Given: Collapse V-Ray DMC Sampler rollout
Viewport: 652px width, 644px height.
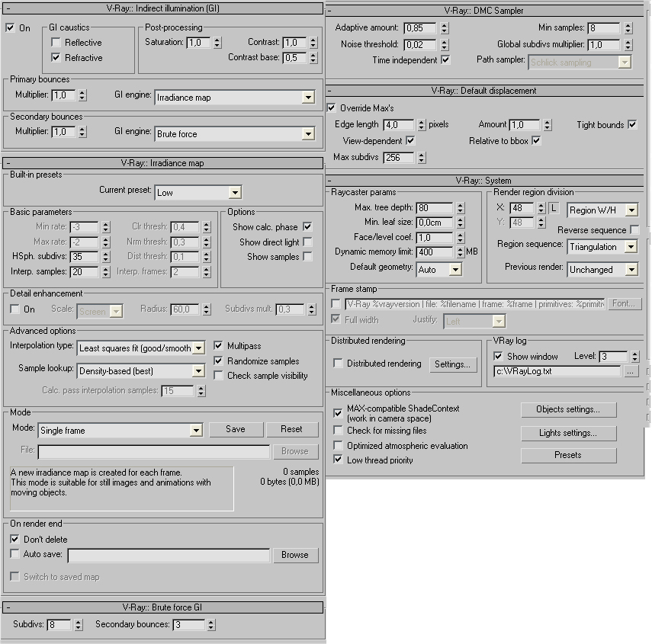Looking at the screenshot, I should click(484, 11).
